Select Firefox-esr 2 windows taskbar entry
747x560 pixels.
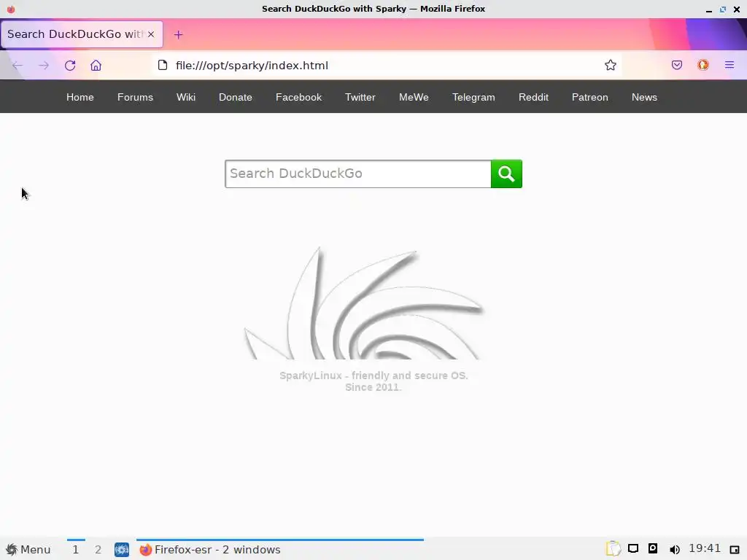(x=279, y=550)
